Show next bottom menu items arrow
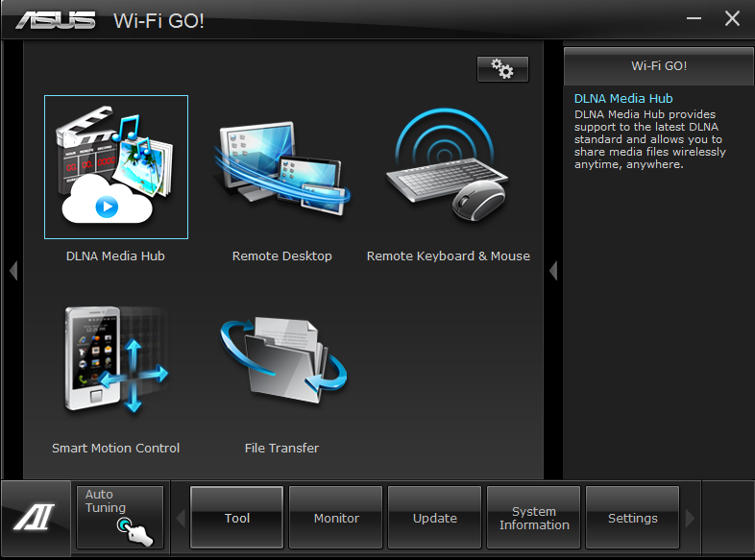 (690, 518)
